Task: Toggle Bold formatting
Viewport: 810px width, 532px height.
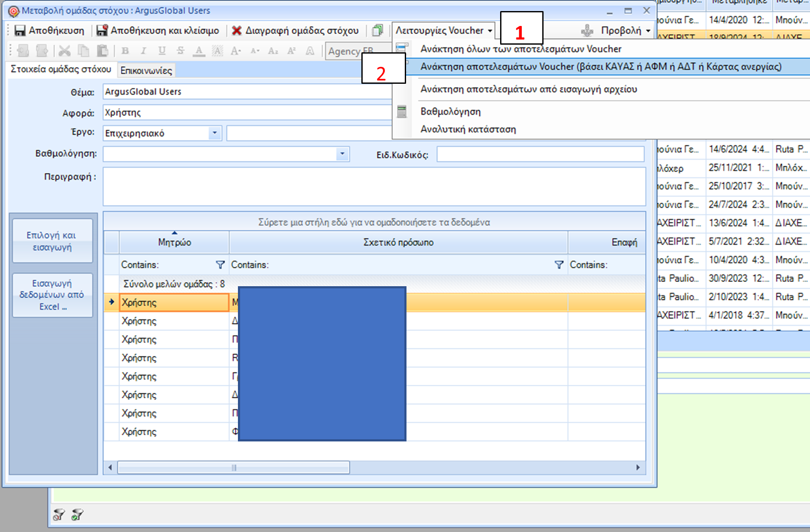Action: click(x=125, y=51)
